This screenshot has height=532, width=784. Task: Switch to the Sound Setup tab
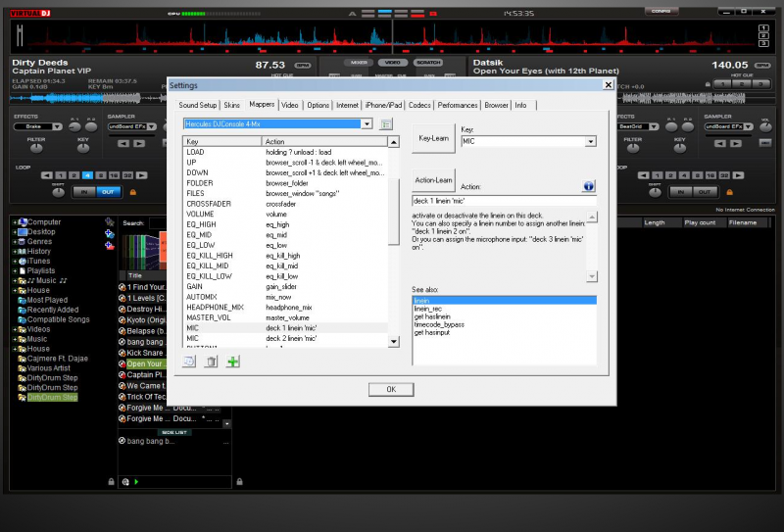(197, 104)
